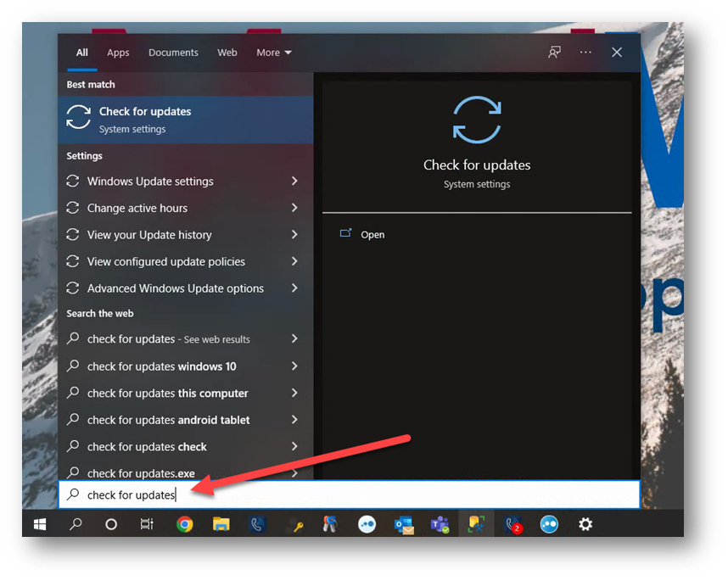The width and height of the screenshot is (728, 581).
Task: Expand arrow next to Change active hours
Action: tap(294, 208)
